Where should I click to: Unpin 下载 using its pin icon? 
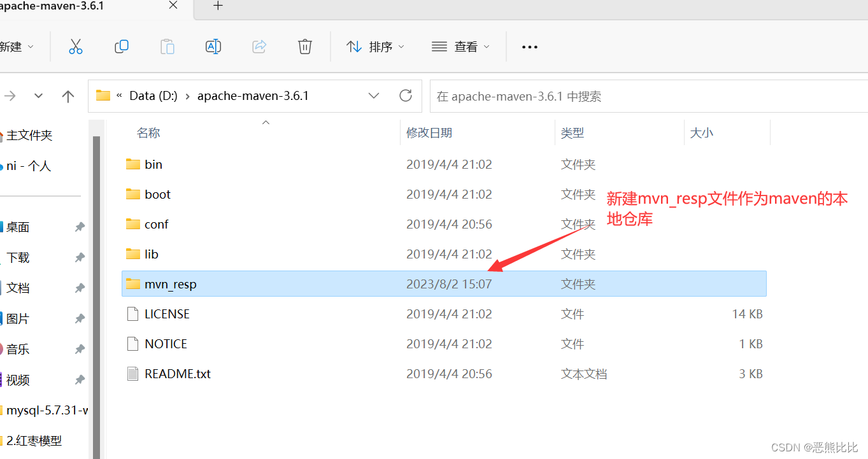80,257
